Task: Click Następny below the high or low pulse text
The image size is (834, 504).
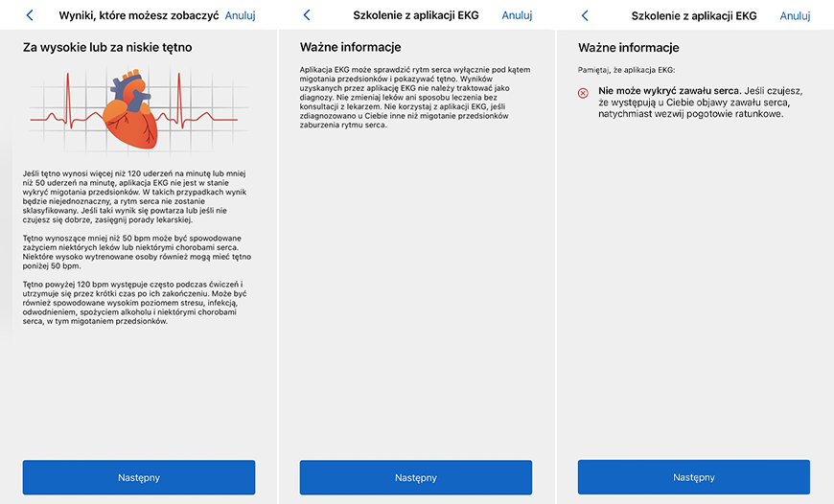Action: [x=139, y=477]
